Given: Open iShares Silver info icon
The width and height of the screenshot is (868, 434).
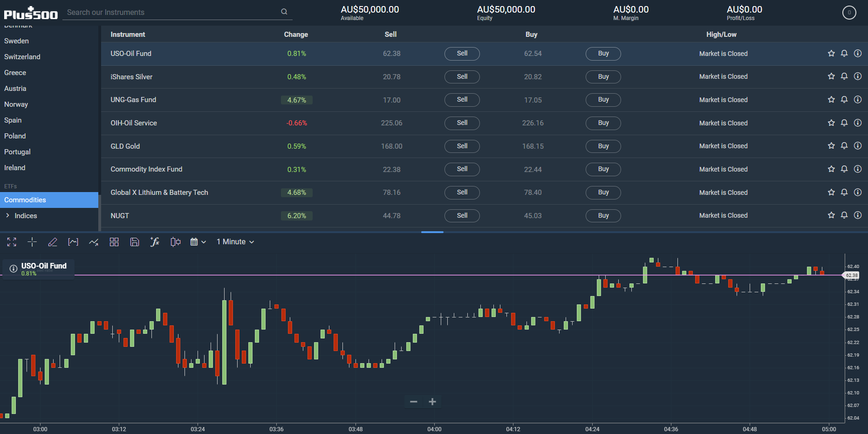Looking at the screenshot, I should click(858, 76).
